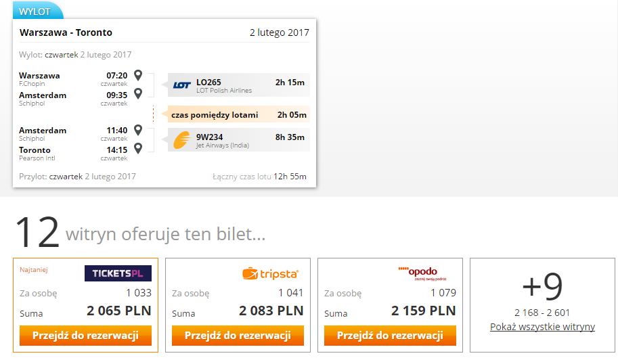Click the LO265 flight segment row
Viewport: 618px width, 364px height.
click(x=239, y=85)
